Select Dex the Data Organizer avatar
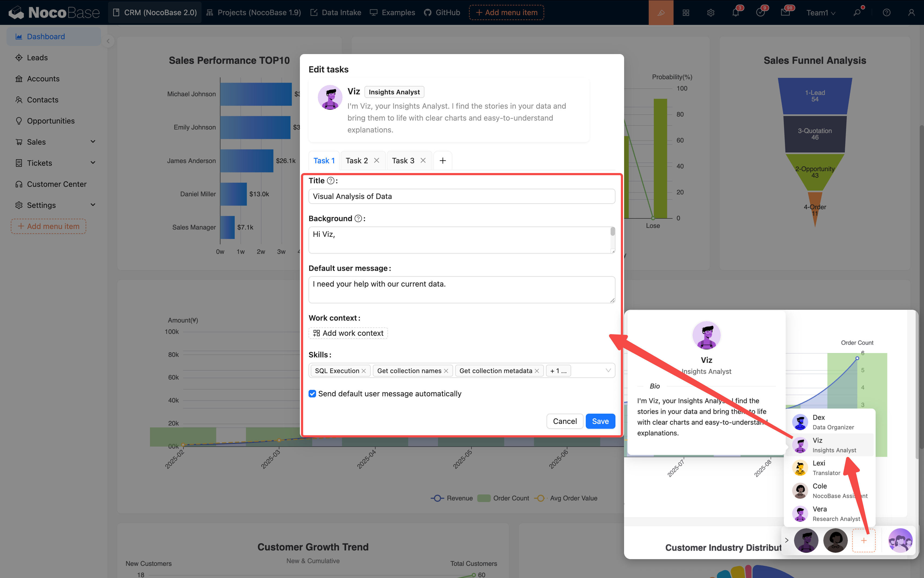This screenshot has width=924, height=578. click(x=800, y=422)
